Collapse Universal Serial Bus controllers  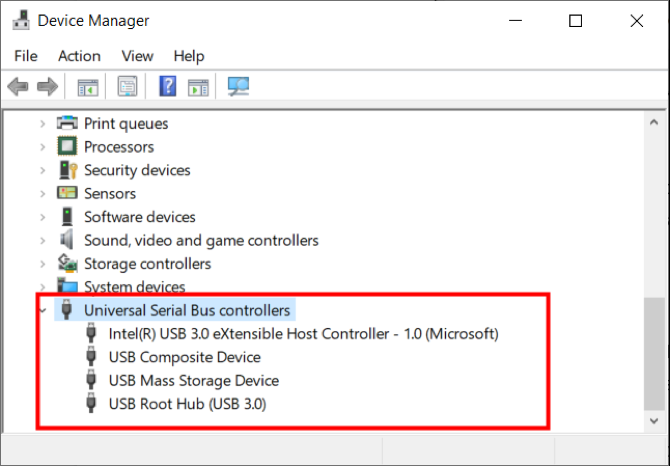[x=42, y=311]
